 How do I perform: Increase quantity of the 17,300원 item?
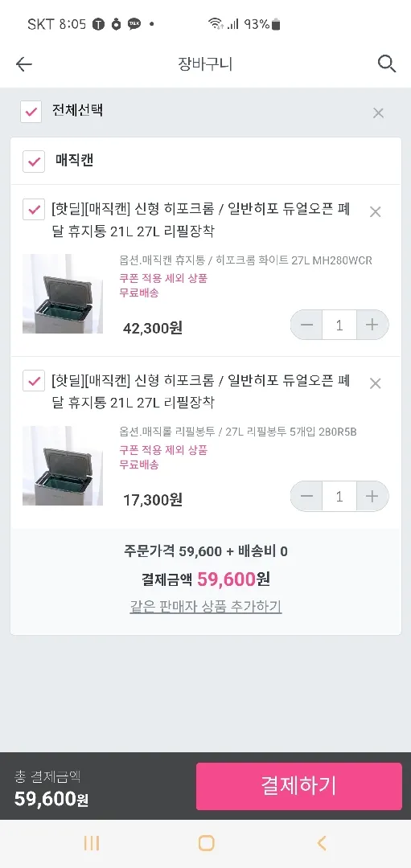(372, 497)
